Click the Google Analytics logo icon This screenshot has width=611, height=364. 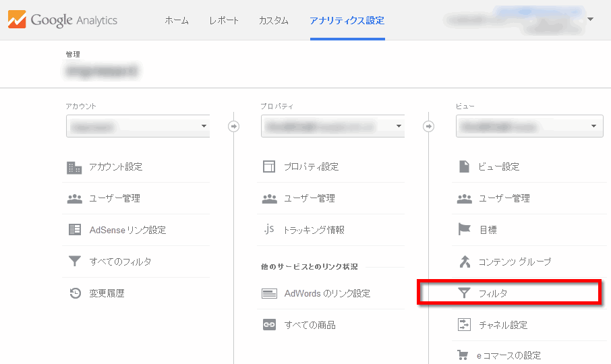click(x=17, y=20)
